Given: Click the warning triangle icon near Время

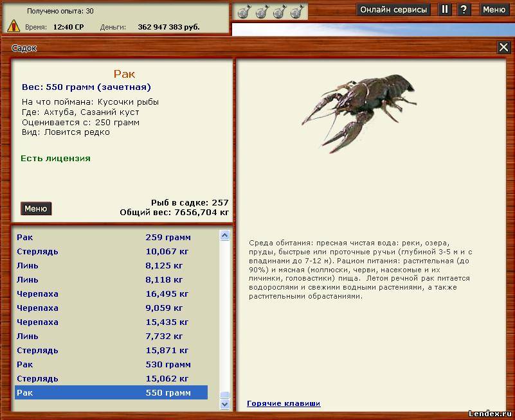Looking at the screenshot, I should pos(14,26).
